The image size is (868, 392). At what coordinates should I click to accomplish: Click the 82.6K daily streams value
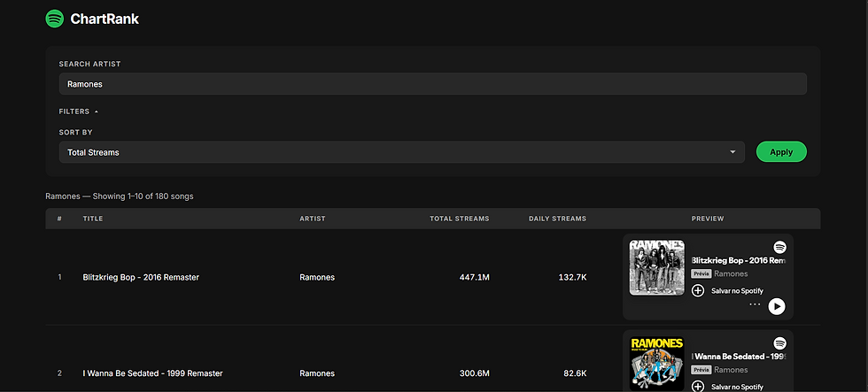point(575,373)
